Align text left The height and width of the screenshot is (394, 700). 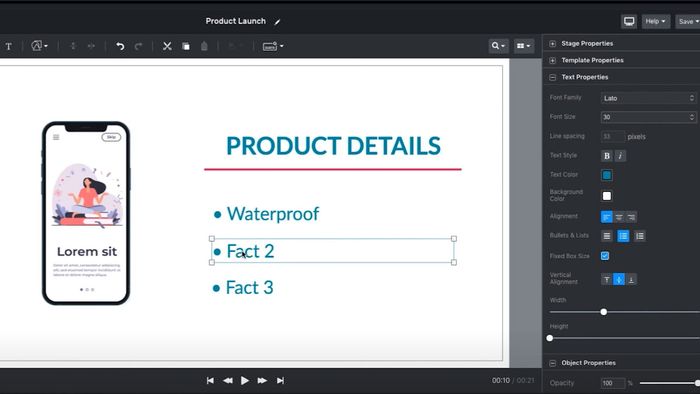coord(606,217)
